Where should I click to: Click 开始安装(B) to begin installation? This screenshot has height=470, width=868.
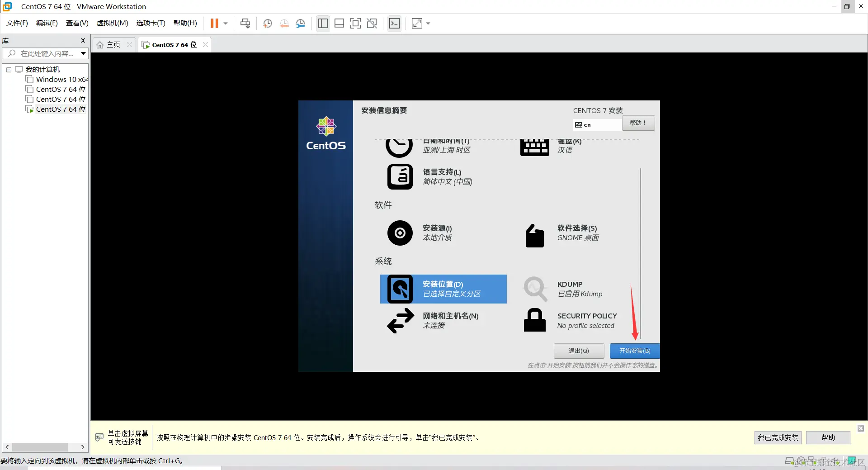[635, 351]
